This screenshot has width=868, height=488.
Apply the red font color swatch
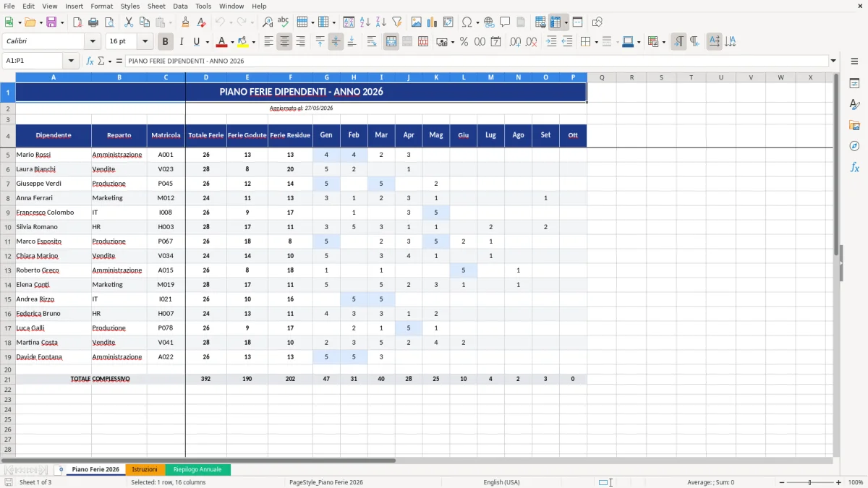pyautogui.click(x=221, y=42)
